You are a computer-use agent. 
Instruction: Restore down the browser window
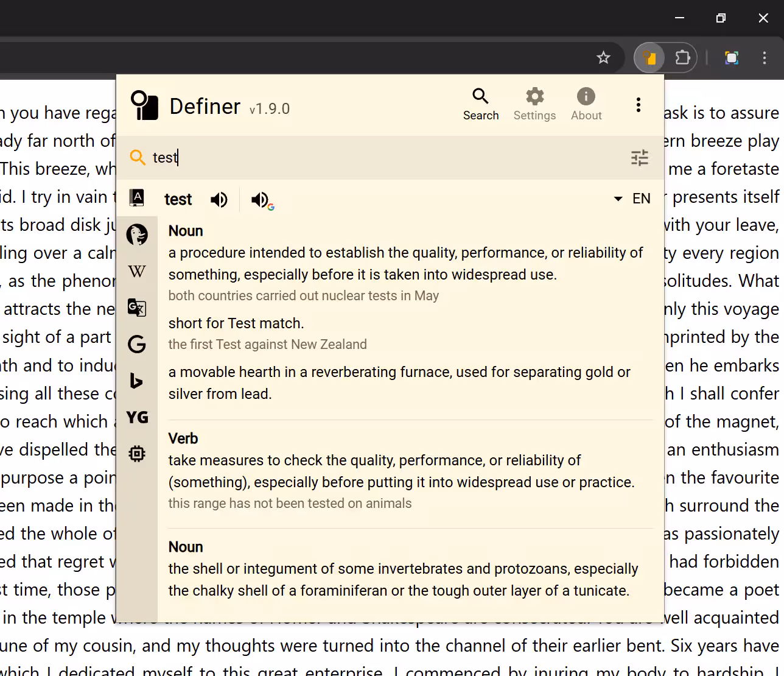[x=721, y=18]
